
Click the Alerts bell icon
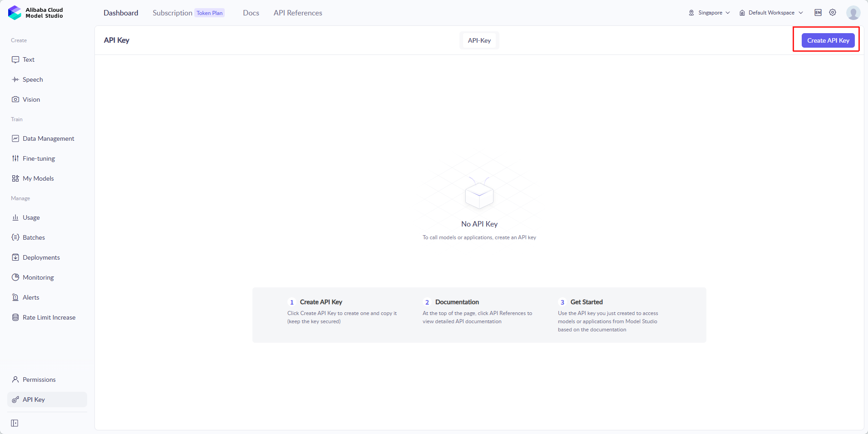coord(15,297)
